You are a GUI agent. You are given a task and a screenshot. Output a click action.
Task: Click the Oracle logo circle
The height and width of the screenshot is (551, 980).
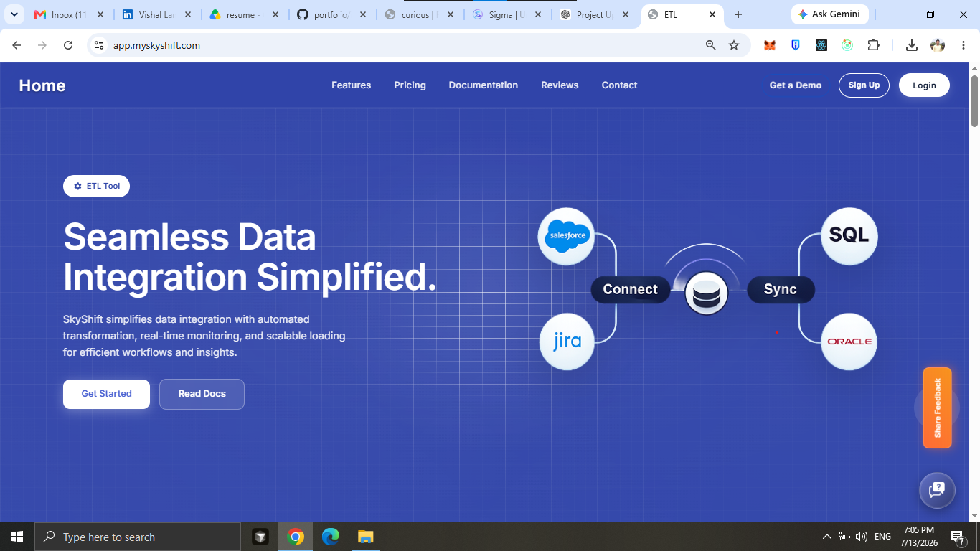point(849,342)
